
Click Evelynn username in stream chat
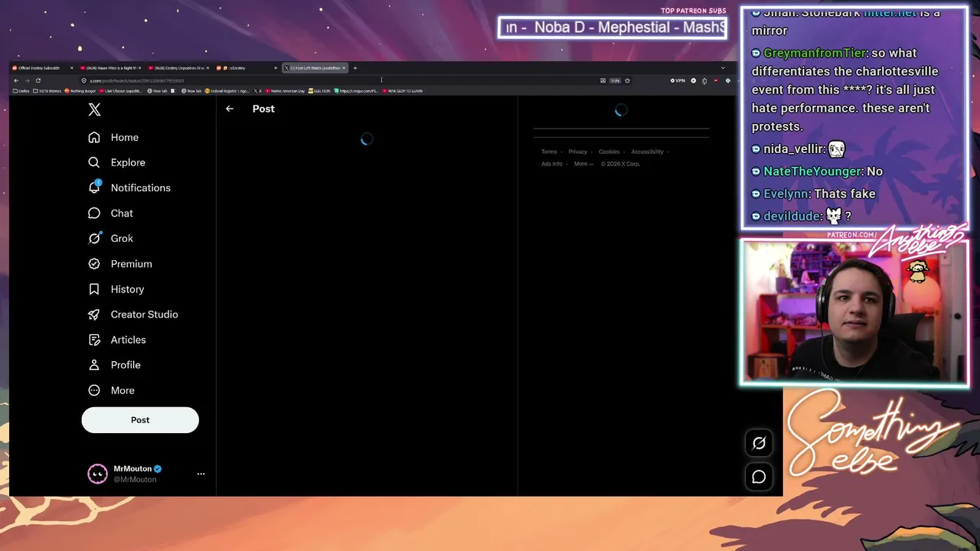click(787, 194)
